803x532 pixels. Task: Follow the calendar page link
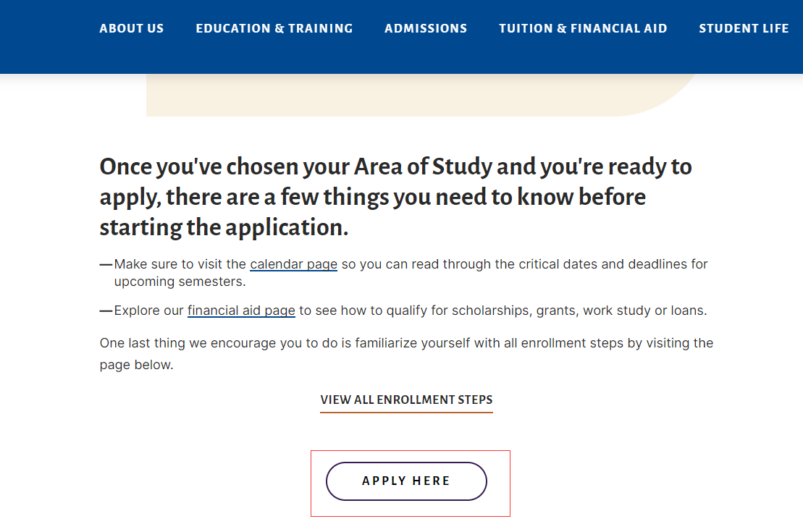[x=293, y=264]
